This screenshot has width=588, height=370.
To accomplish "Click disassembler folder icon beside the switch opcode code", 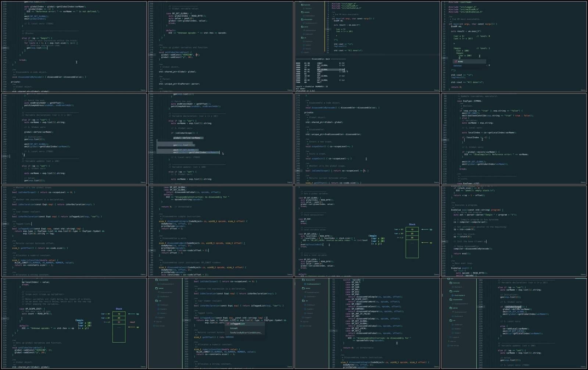I will pos(304,280).
